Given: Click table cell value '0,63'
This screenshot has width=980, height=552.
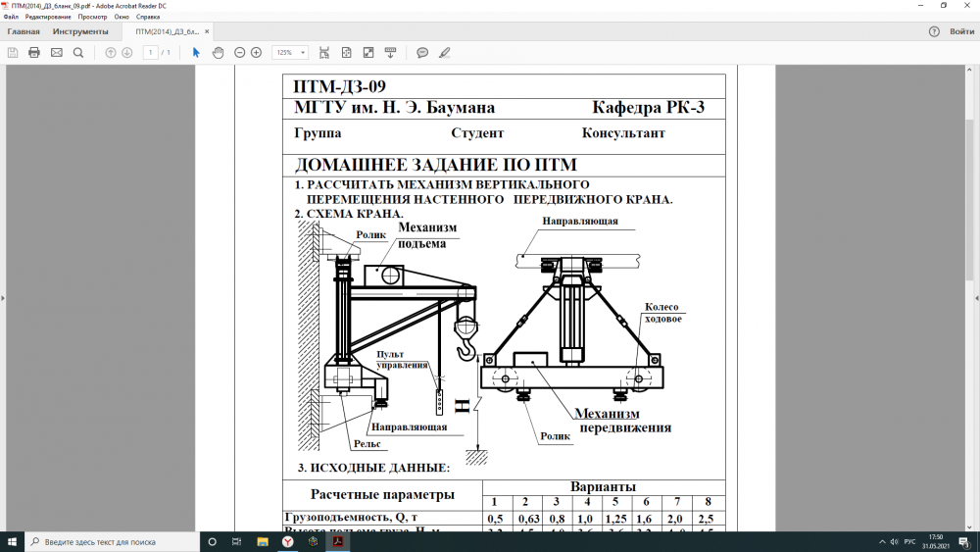Looking at the screenshot, I should point(528,519).
